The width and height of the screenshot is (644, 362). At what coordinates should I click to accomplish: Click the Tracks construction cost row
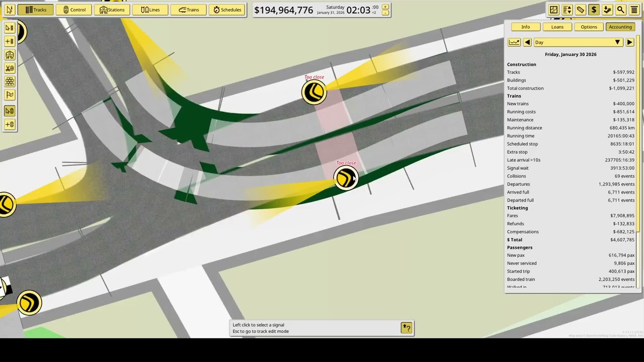[x=571, y=72]
